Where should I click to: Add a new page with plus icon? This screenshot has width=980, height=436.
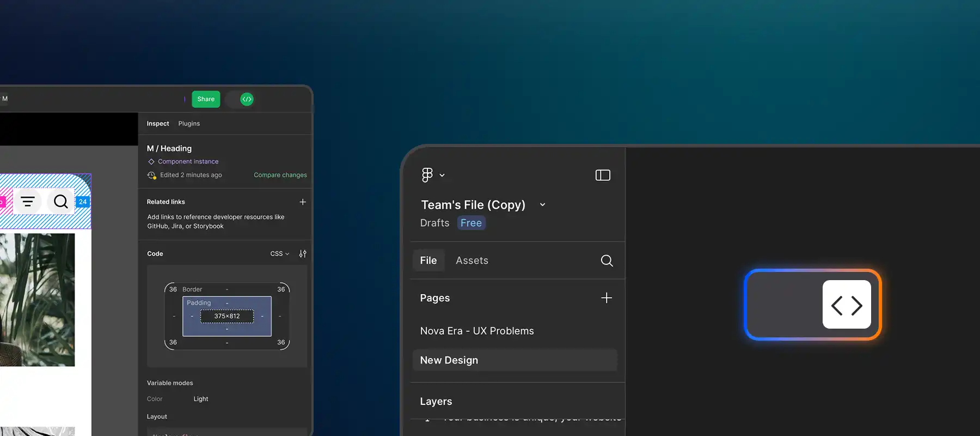click(607, 298)
